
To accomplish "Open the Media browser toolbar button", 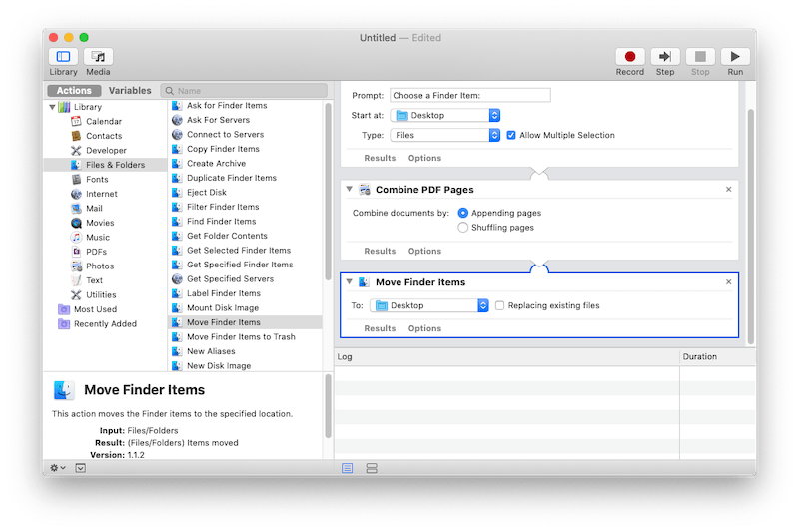I will [98, 56].
